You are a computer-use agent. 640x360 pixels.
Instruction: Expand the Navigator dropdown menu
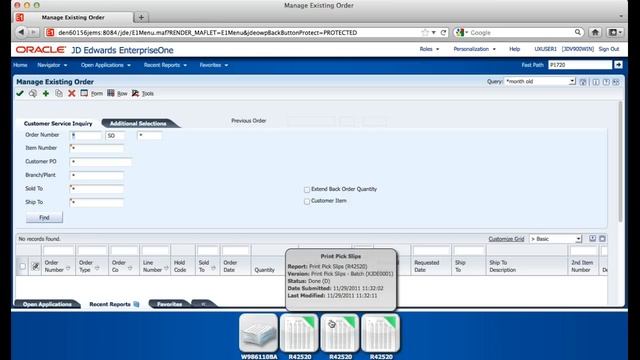coord(52,65)
